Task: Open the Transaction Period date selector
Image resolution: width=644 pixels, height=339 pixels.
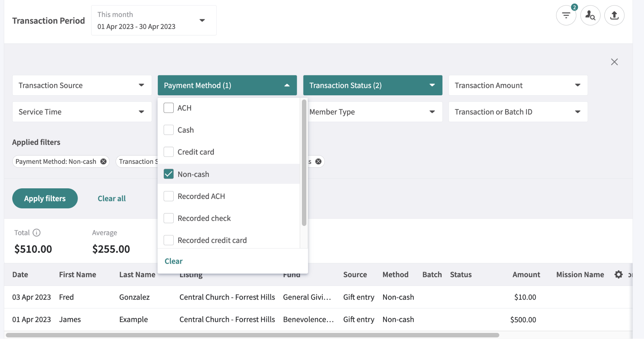Action: point(154,20)
